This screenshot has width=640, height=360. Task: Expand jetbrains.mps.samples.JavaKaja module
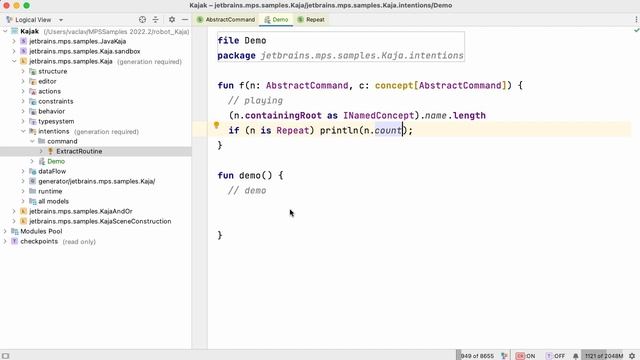[14, 41]
